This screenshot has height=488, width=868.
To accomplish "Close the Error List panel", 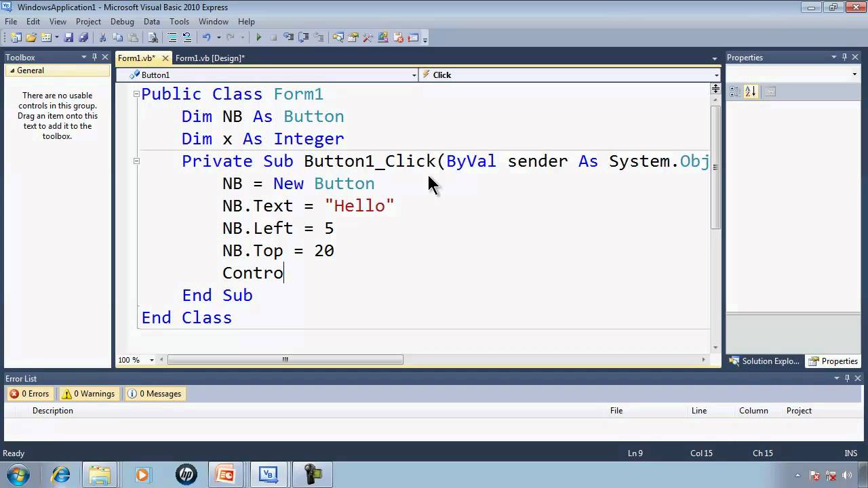I will point(857,379).
